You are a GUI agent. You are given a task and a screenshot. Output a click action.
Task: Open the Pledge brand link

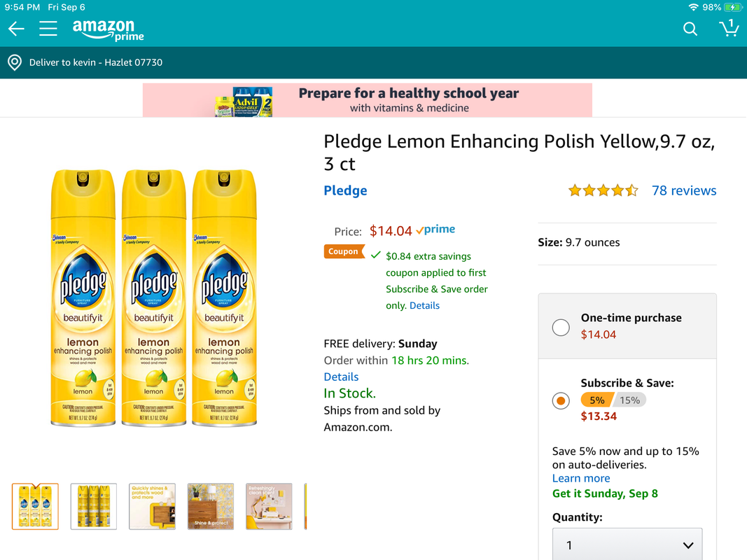[345, 190]
